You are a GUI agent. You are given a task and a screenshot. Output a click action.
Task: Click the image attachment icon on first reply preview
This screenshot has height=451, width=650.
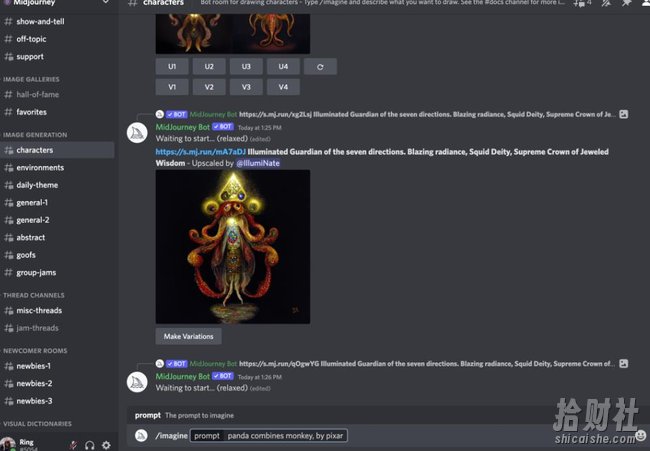coord(623,114)
